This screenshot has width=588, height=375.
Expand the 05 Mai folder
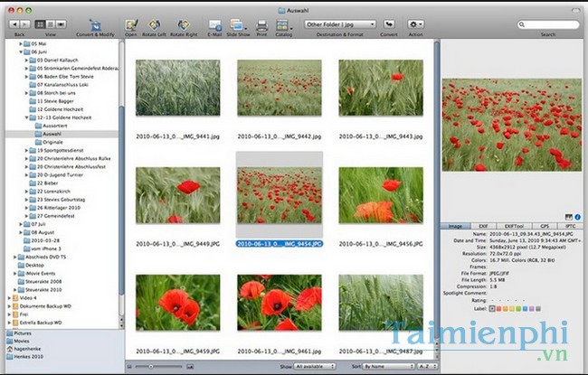coord(21,44)
